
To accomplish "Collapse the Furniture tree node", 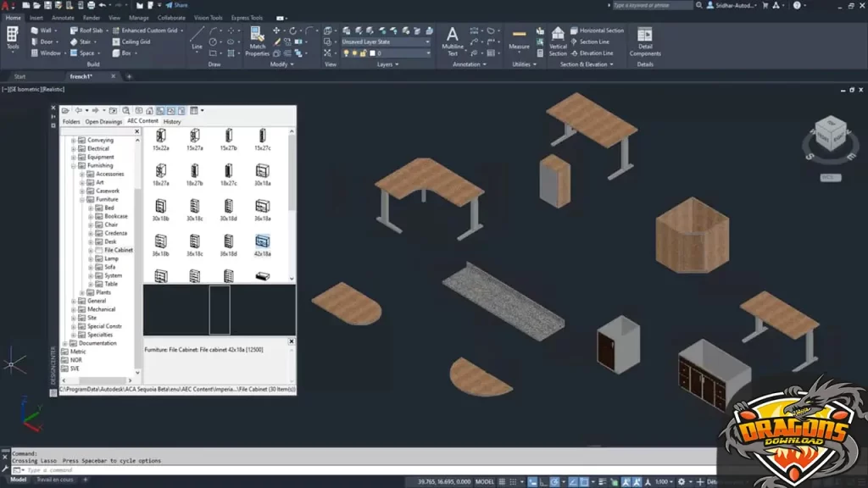I will pos(82,199).
